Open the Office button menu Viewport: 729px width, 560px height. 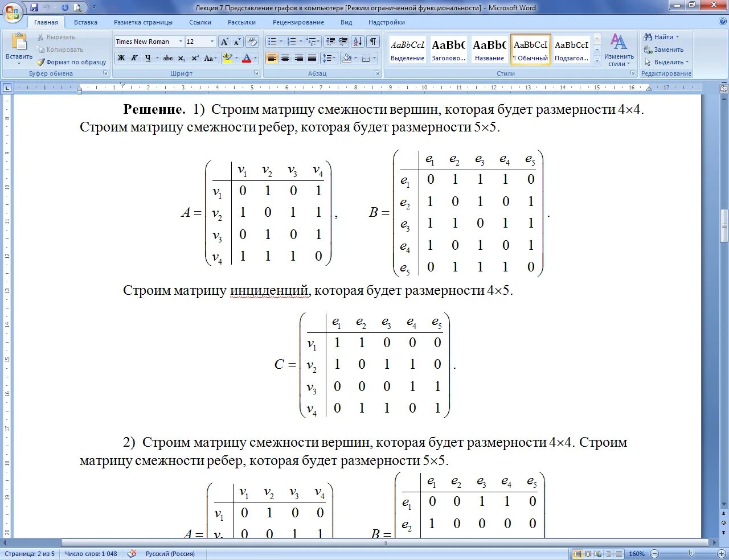tap(13, 12)
